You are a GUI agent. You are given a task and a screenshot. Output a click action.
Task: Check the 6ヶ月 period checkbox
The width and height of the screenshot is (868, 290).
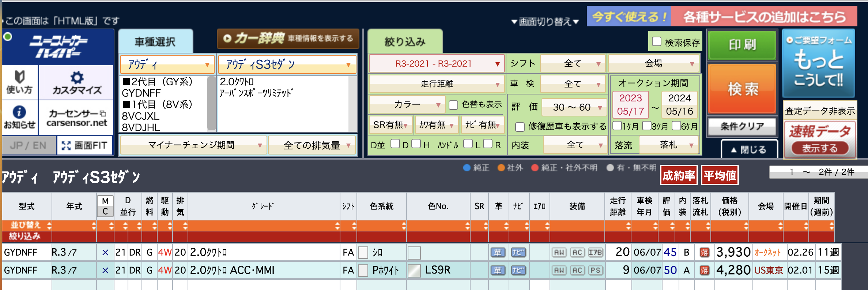(x=676, y=126)
